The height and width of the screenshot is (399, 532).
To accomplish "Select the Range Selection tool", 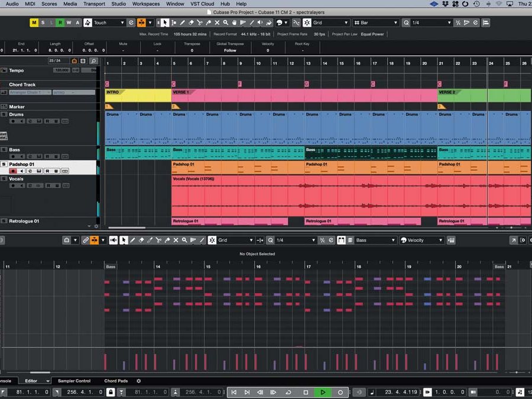I will pos(174,22).
